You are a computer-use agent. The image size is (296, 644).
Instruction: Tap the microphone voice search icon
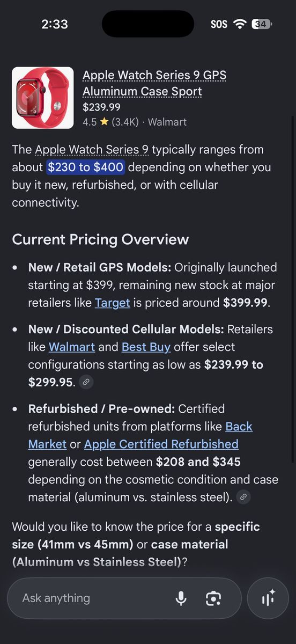(x=181, y=598)
